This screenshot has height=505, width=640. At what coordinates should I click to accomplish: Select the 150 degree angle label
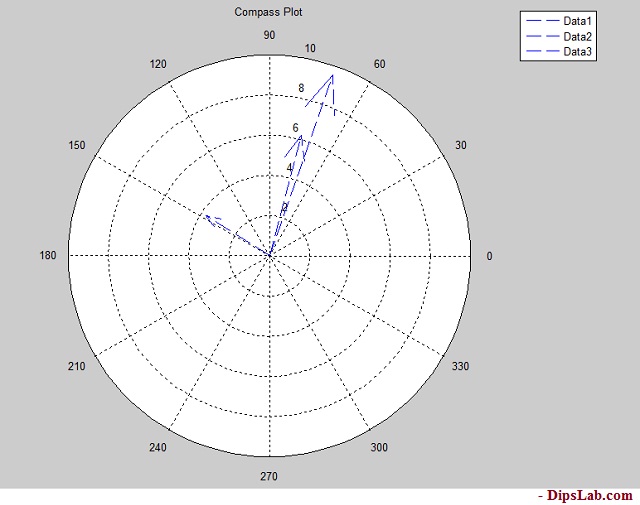tap(77, 146)
